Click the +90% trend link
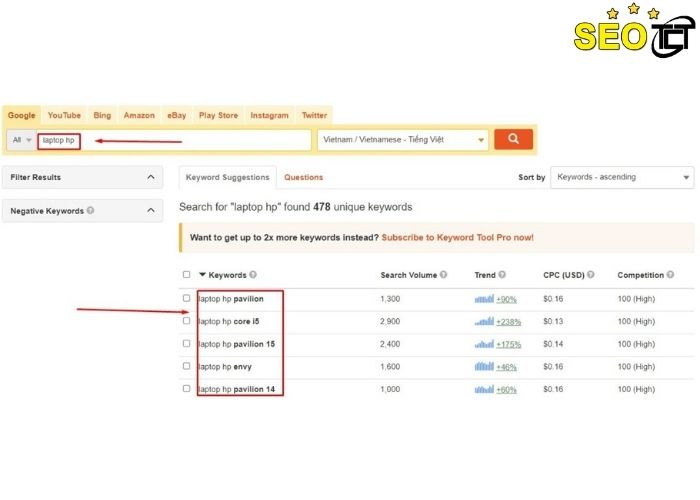This screenshot has width=700, height=500. click(x=506, y=299)
